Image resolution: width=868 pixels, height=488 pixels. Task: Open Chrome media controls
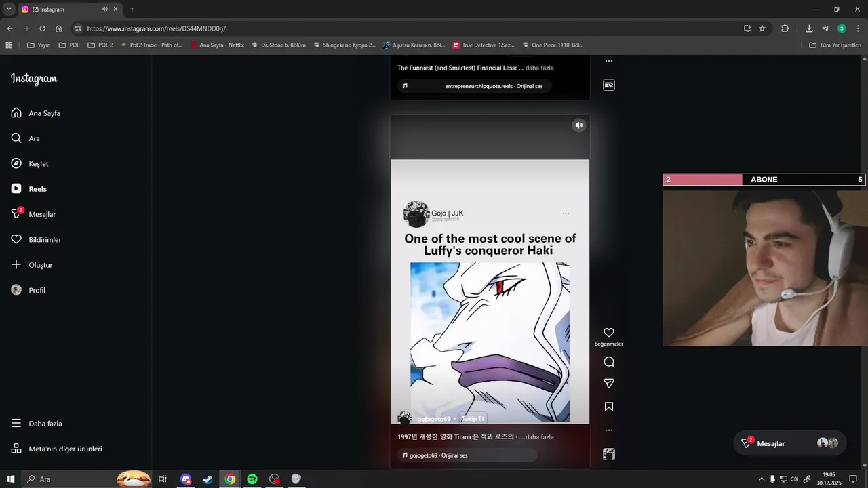pos(825,28)
